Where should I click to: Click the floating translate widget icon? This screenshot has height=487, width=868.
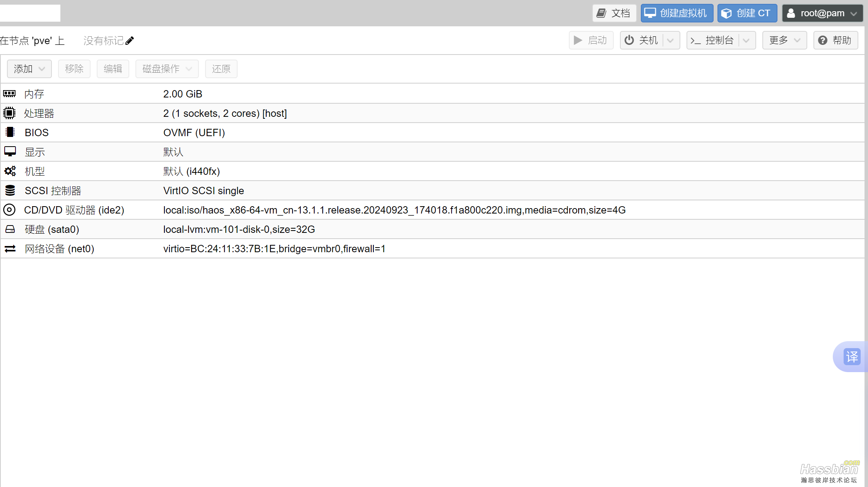[x=852, y=357]
